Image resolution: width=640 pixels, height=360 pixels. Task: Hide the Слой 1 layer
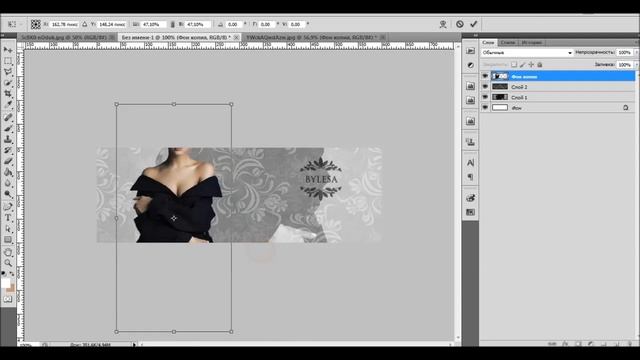point(485,97)
